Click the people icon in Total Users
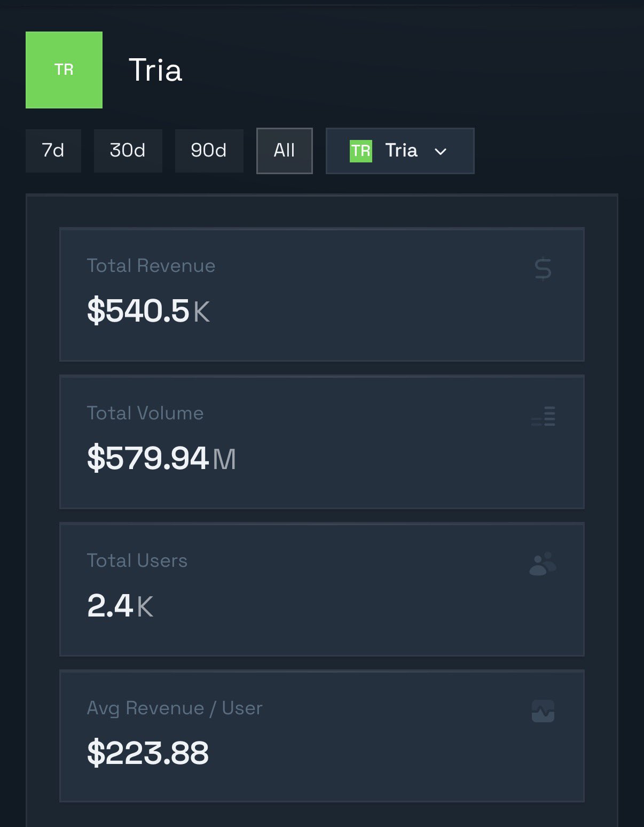 543,564
